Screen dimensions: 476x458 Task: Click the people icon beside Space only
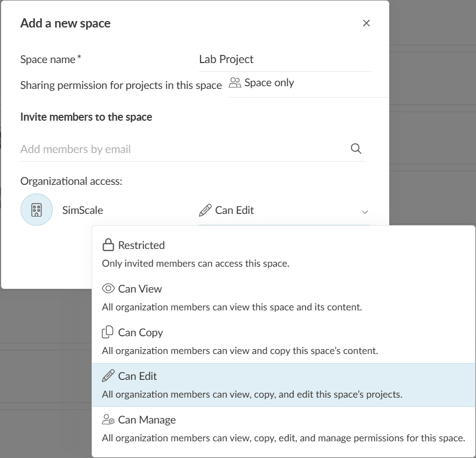[234, 83]
